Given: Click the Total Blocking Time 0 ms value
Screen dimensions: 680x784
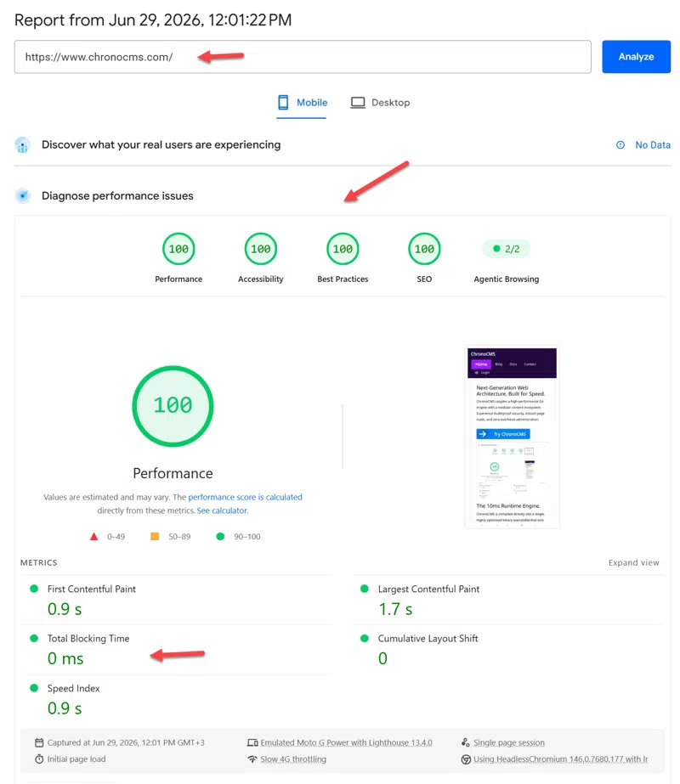Looking at the screenshot, I should (x=65, y=658).
